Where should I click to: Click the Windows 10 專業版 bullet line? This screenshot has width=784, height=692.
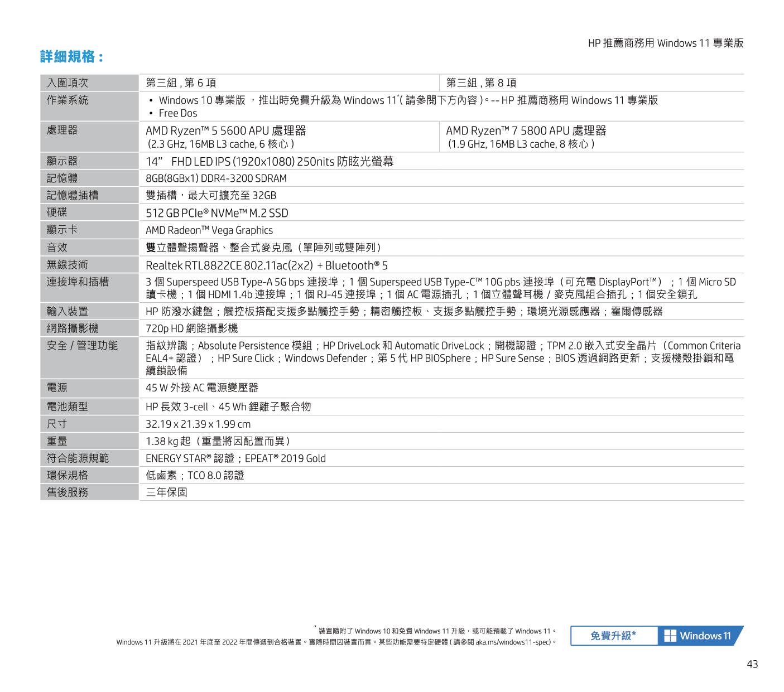tap(403, 100)
